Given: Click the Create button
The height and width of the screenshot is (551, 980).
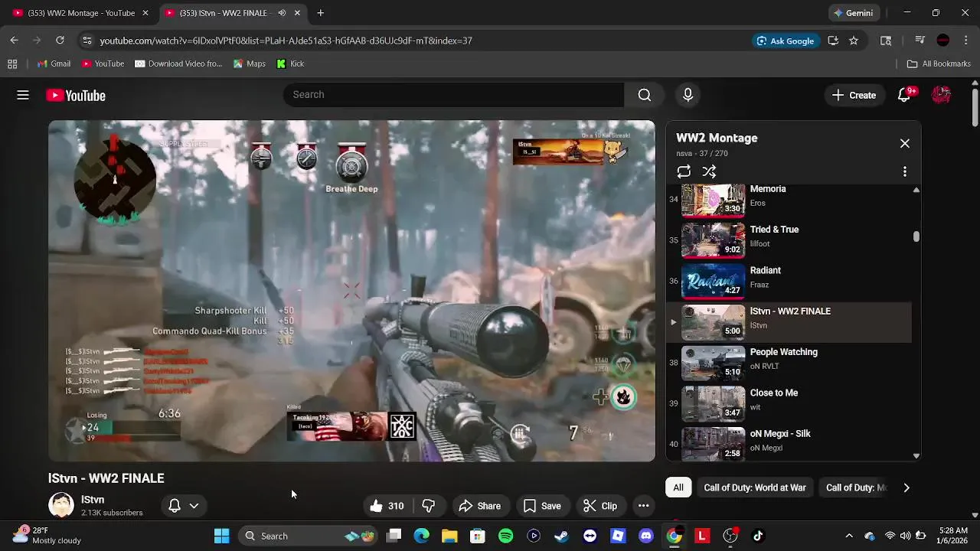Looking at the screenshot, I should coord(854,95).
